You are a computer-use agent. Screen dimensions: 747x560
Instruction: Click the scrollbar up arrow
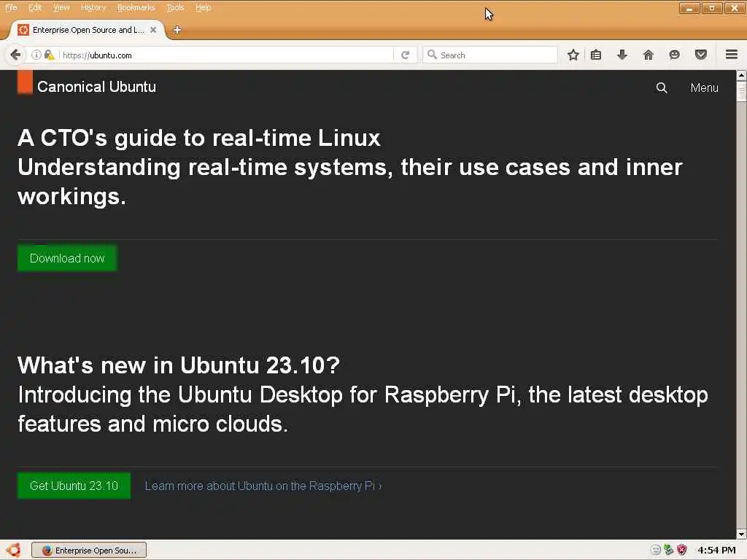[741, 75]
